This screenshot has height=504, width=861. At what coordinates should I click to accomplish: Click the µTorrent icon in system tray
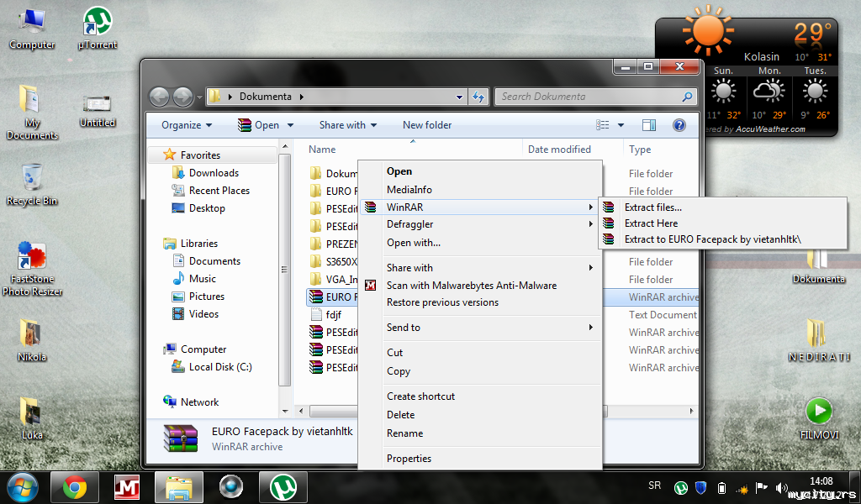coord(681,488)
